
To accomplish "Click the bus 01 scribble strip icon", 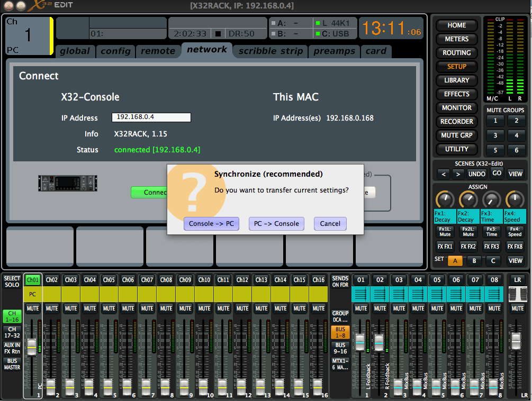I will (360, 294).
